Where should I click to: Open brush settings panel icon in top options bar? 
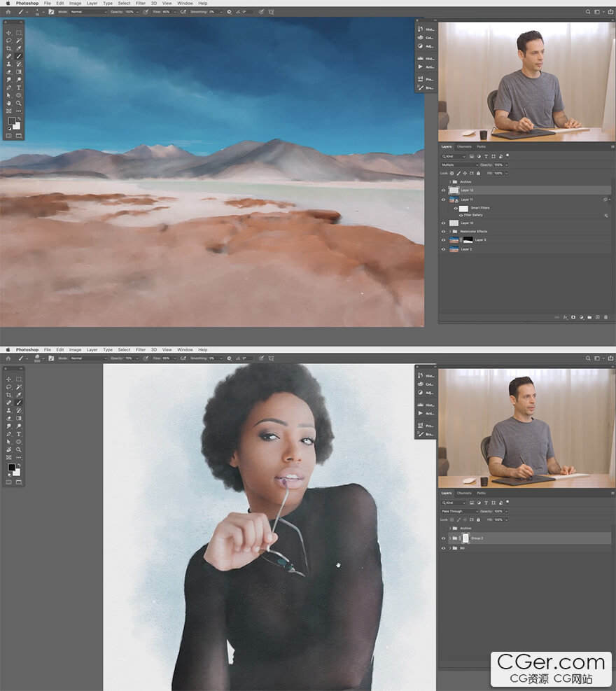51,12
